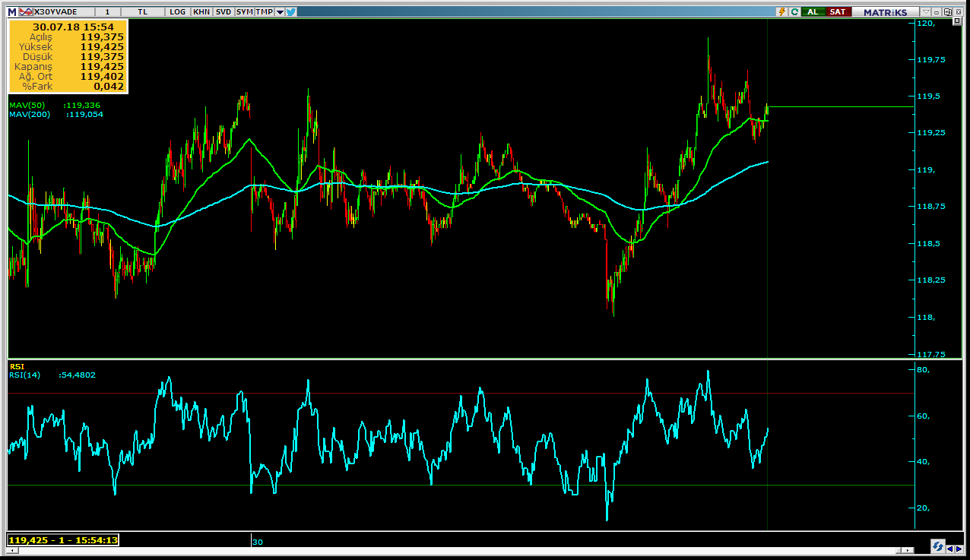The width and height of the screenshot is (970, 560).
Task: Toggle the KHN option in the toolbar
Action: (201, 12)
